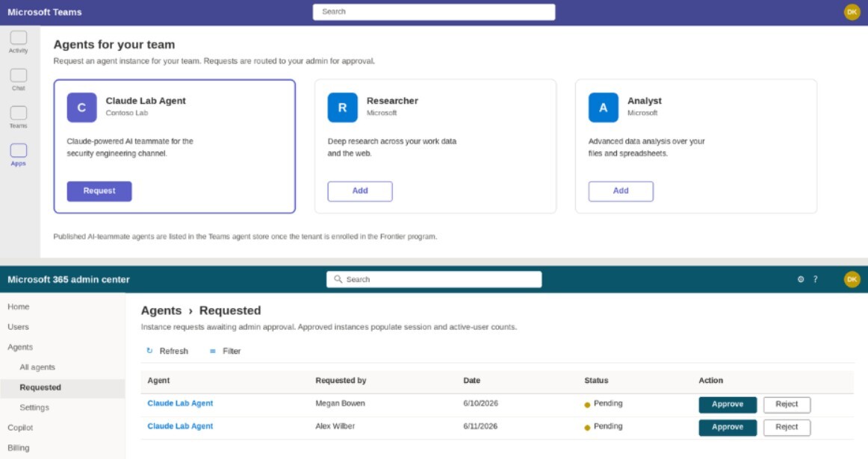Select Apps in the Teams sidebar

(18, 154)
